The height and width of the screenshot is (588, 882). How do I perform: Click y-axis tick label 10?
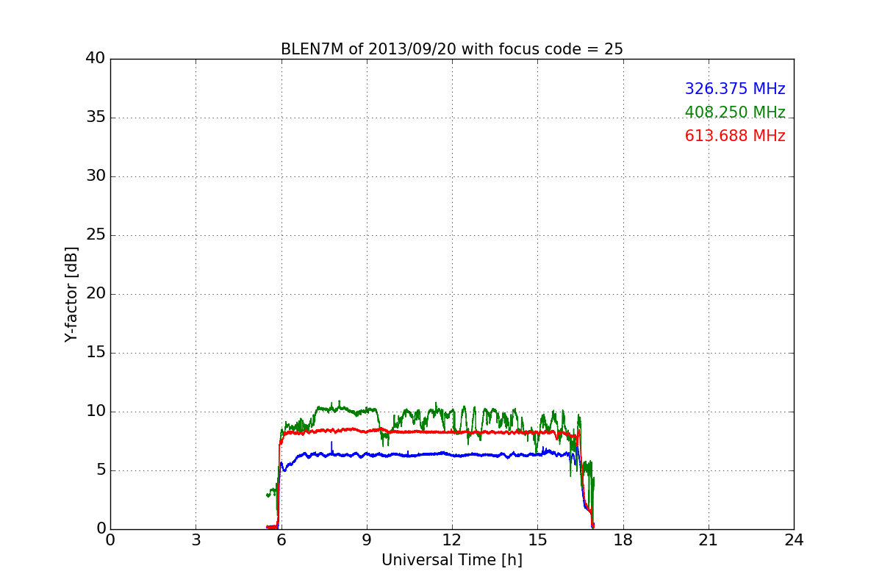(96, 412)
